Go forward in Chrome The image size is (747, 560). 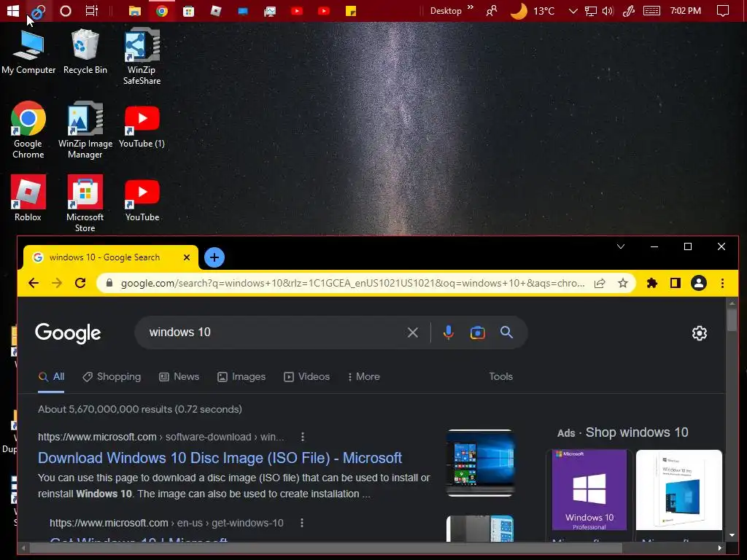[57, 284]
